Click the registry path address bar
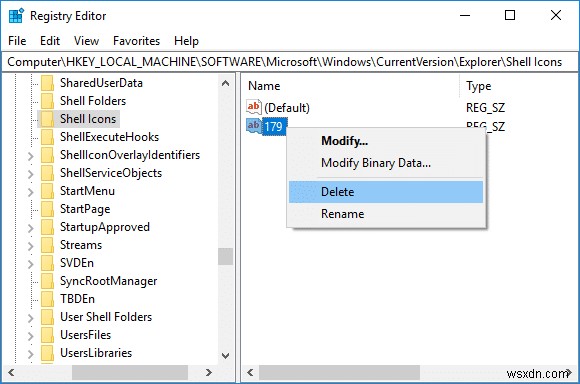Viewport: 580px width, 384px height. point(290,62)
